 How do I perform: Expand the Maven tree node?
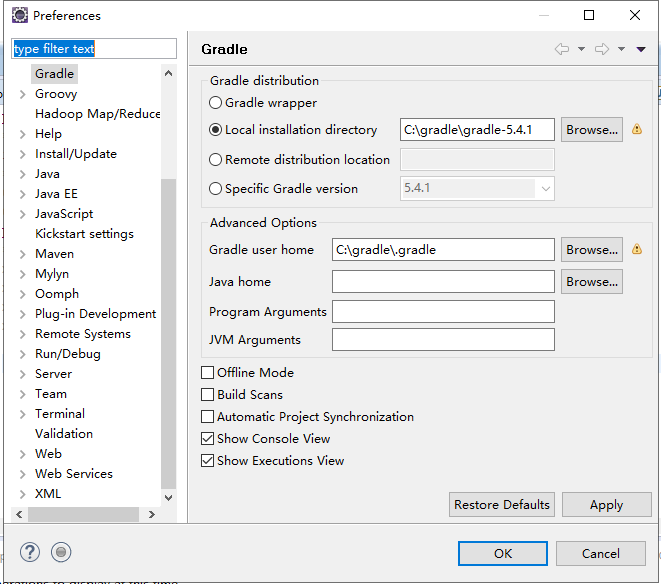tap(23, 254)
